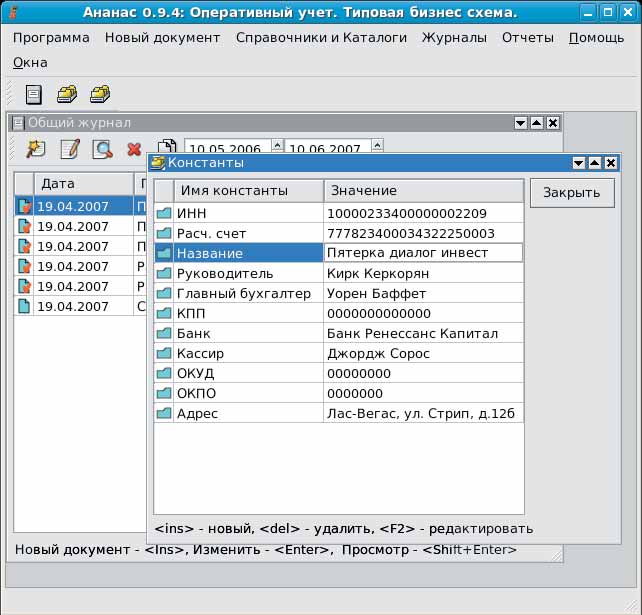
Task: Select the ИНН constant name
Action: coord(192,213)
